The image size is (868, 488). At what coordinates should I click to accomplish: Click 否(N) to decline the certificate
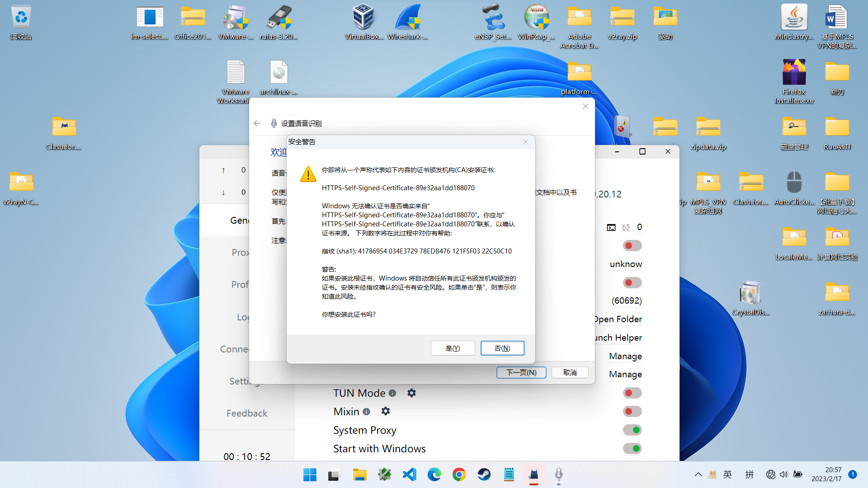[502, 348]
